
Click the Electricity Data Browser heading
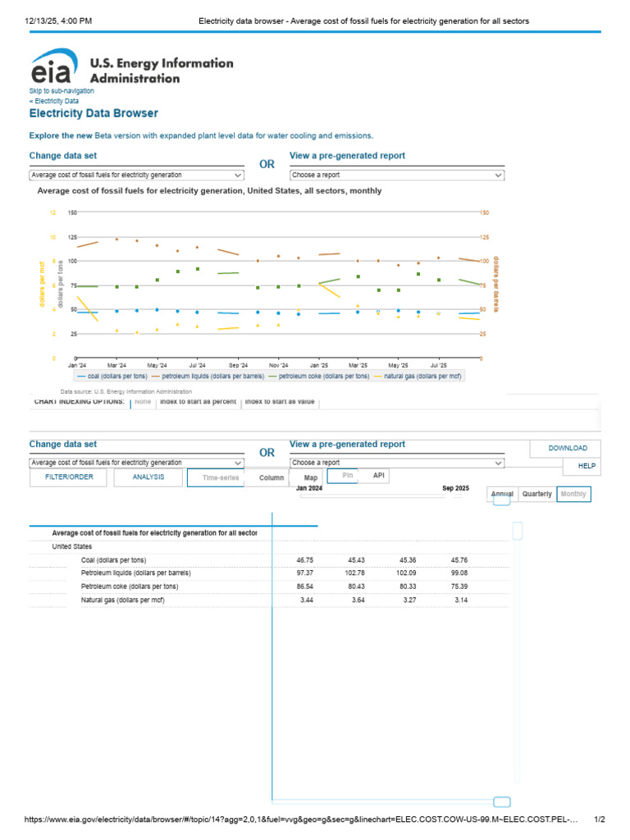click(94, 113)
